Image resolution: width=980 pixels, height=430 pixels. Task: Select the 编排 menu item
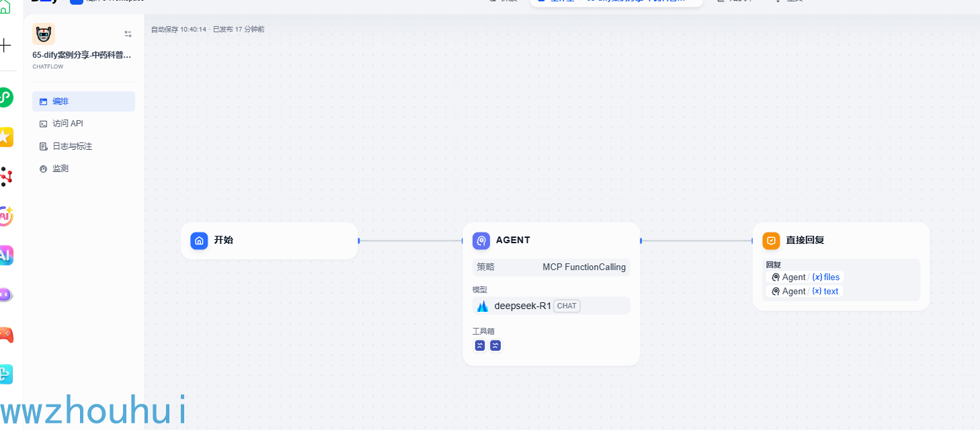83,101
